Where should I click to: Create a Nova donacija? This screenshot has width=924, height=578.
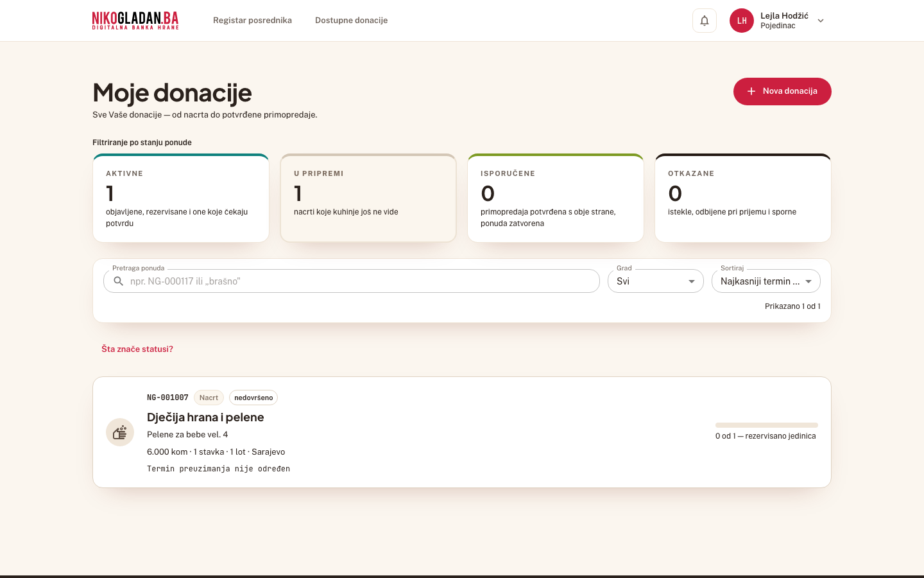coord(782,91)
